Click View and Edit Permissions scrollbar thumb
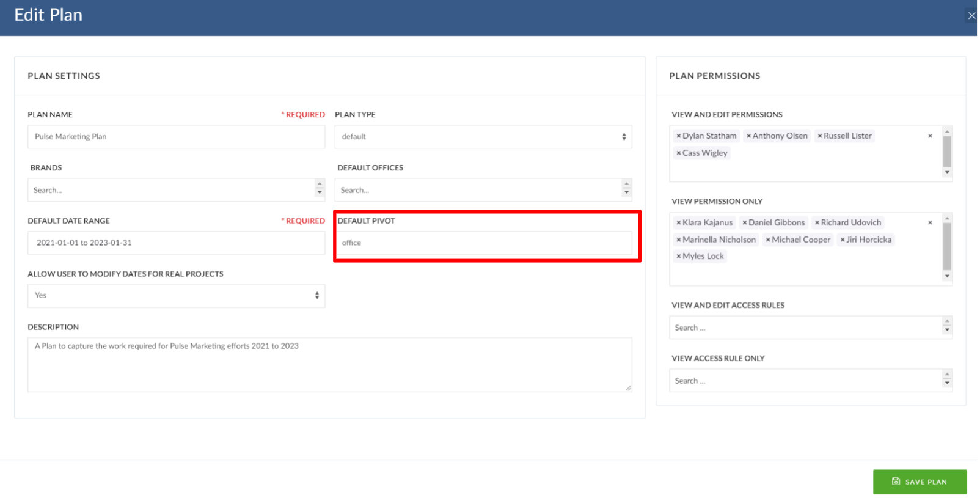 947,152
